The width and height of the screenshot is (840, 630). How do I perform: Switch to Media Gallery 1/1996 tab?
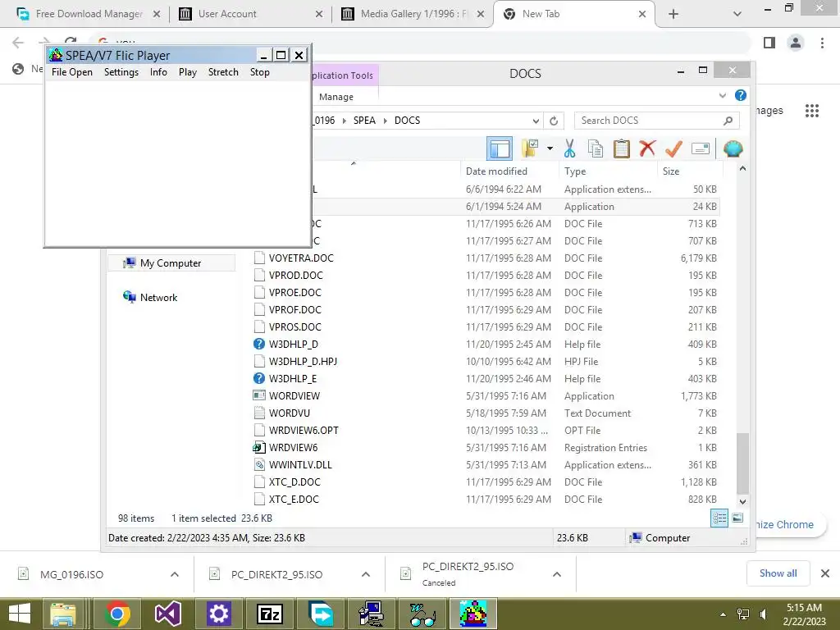pos(412,14)
